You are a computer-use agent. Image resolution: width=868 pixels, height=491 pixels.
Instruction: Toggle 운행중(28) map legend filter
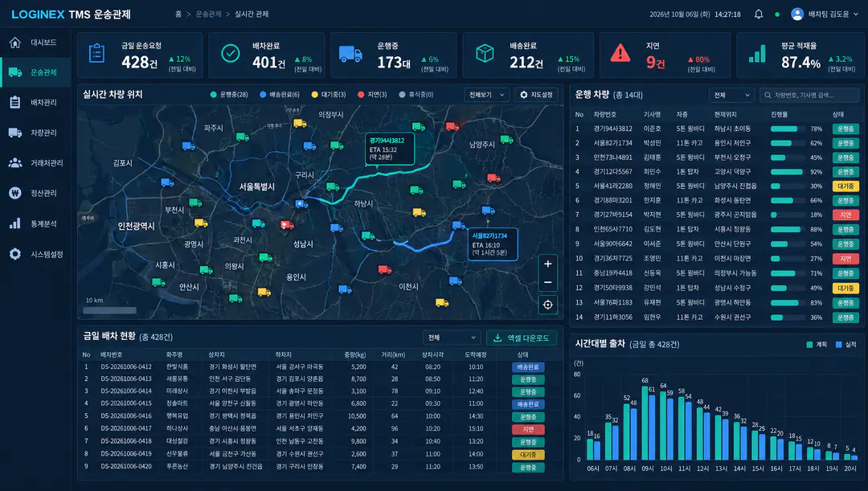[x=229, y=95]
